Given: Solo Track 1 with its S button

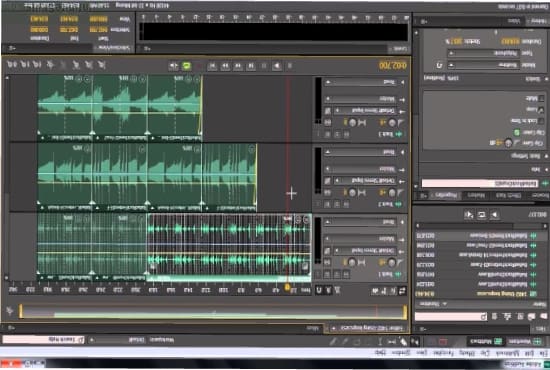Looking at the screenshot, I should (337, 274).
